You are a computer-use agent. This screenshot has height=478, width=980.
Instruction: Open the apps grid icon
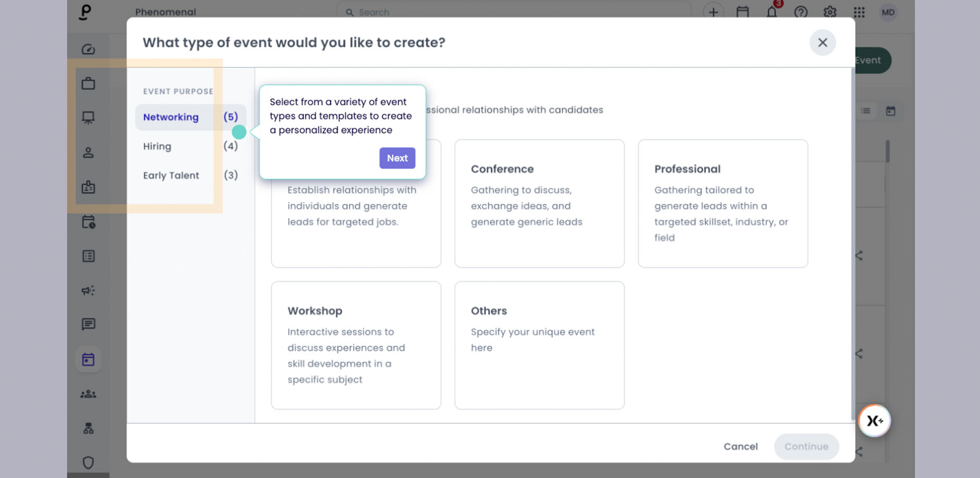(859, 12)
